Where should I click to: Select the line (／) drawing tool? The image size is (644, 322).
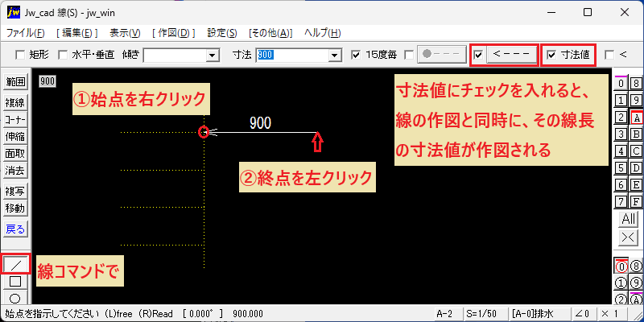click(x=15, y=265)
